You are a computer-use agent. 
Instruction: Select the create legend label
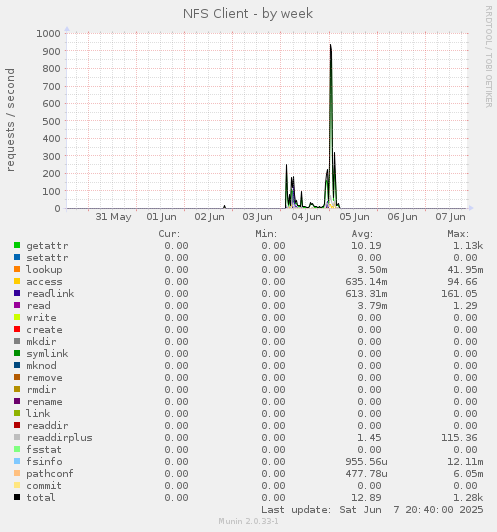pyautogui.click(x=44, y=330)
